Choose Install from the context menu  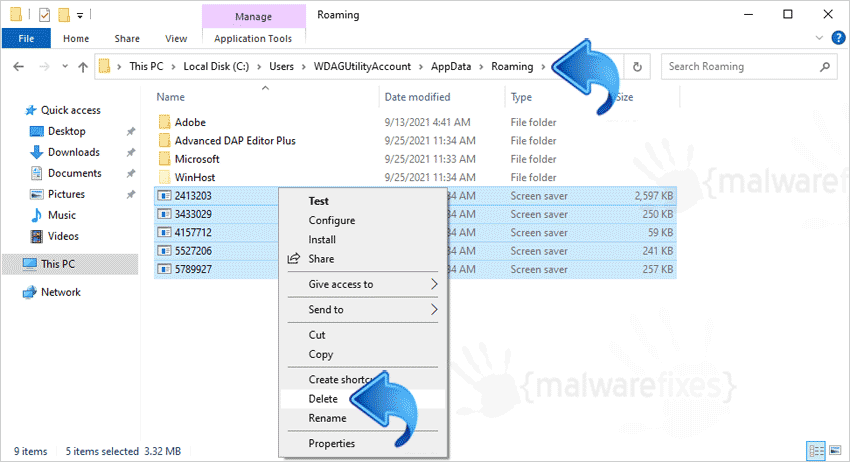pyautogui.click(x=322, y=240)
